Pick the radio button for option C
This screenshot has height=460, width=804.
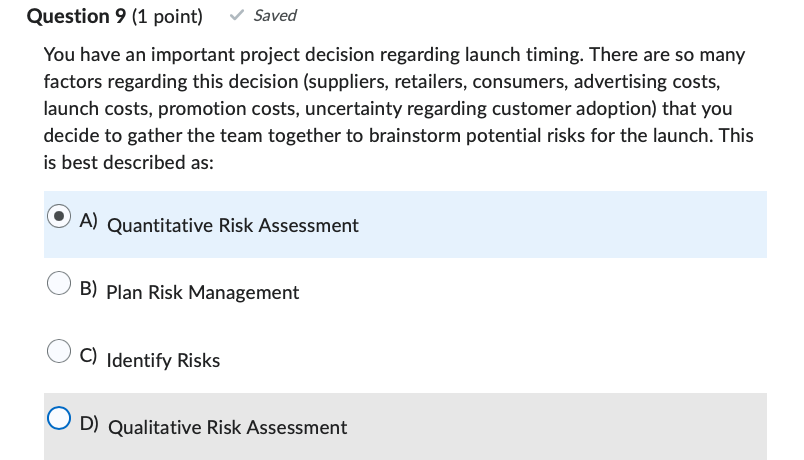coord(61,352)
